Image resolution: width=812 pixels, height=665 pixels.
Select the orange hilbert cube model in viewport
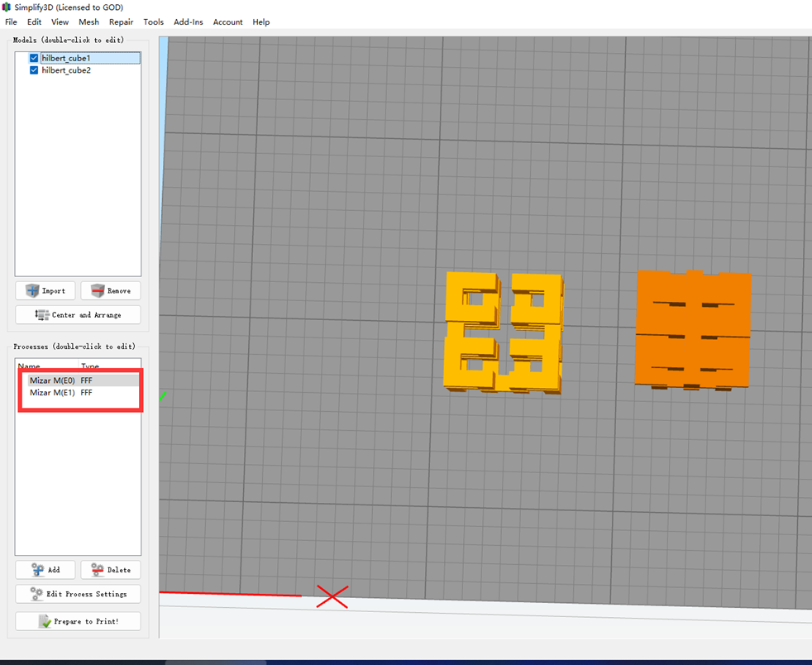(x=693, y=330)
